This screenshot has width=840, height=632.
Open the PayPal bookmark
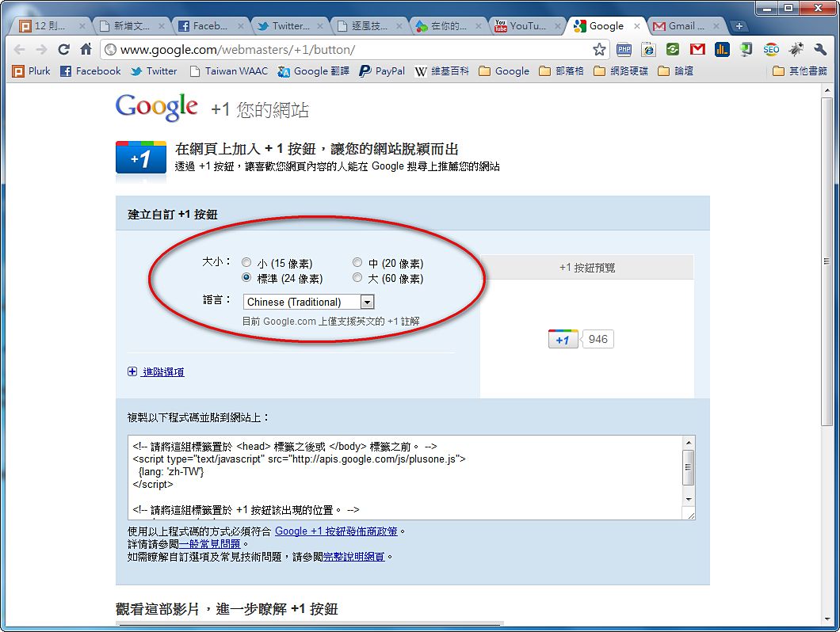pyautogui.click(x=382, y=71)
